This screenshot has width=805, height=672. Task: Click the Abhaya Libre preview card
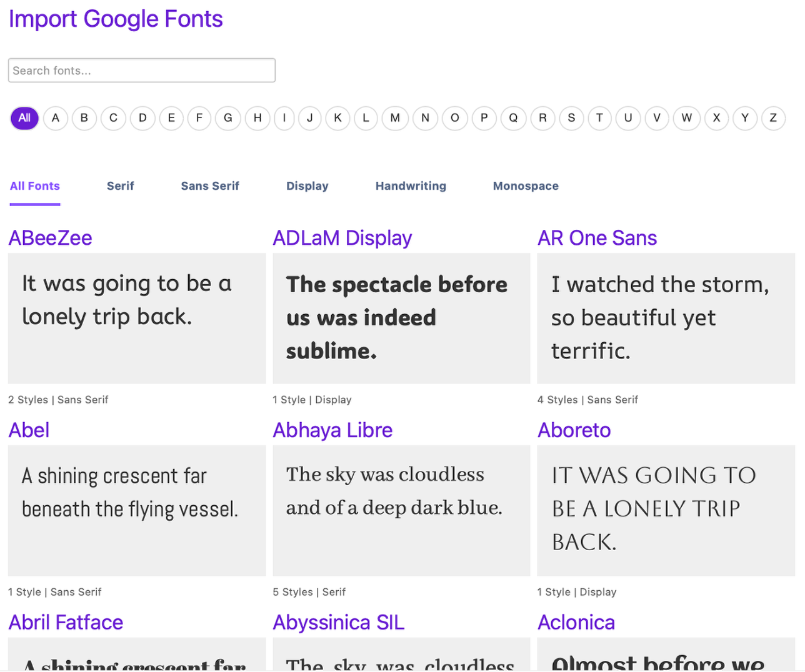click(x=401, y=511)
